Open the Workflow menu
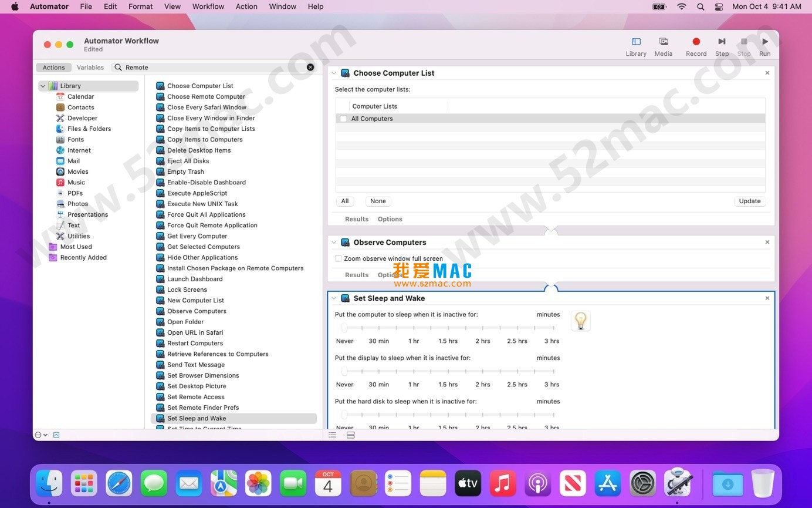 tap(208, 6)
